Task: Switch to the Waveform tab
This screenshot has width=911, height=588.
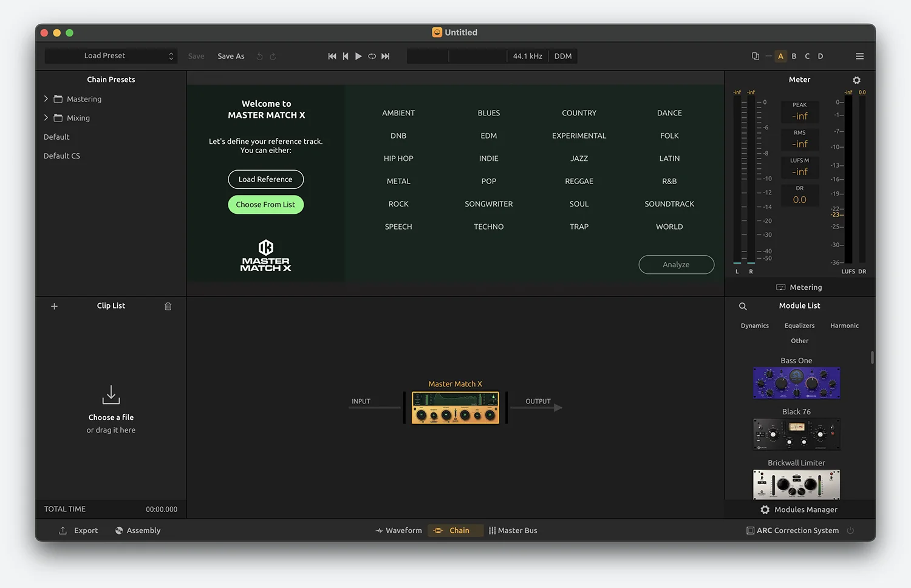Action: 398,530
